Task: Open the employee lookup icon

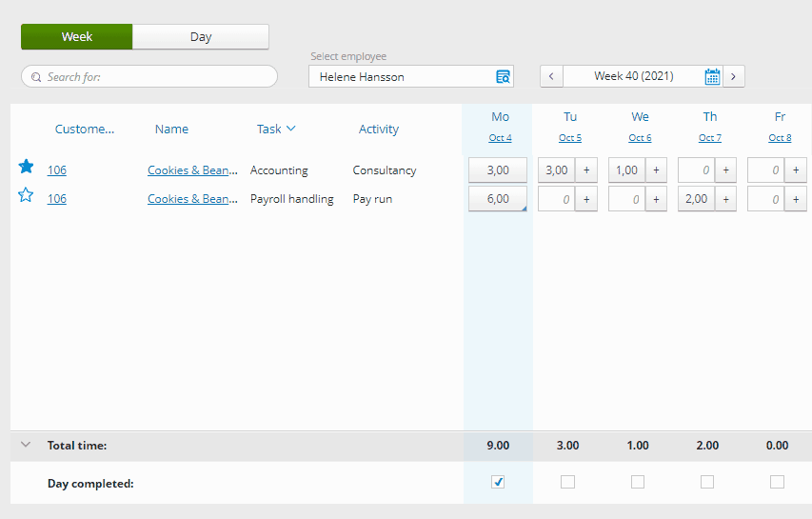Action: [503, 76]
